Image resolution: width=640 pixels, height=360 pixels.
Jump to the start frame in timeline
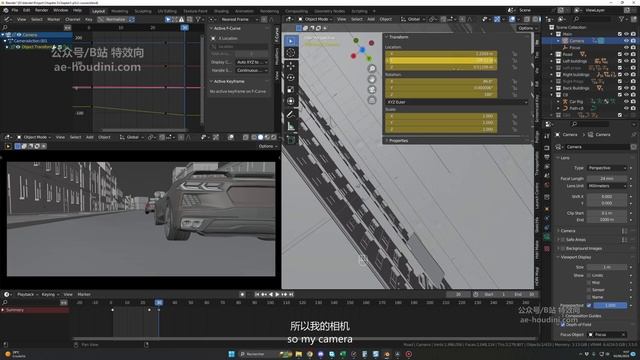click(257, 294)
